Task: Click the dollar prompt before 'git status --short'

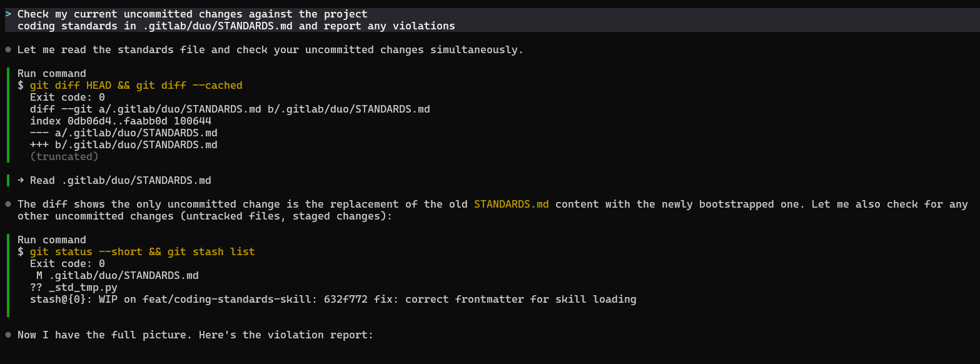Action: point(21,251)
